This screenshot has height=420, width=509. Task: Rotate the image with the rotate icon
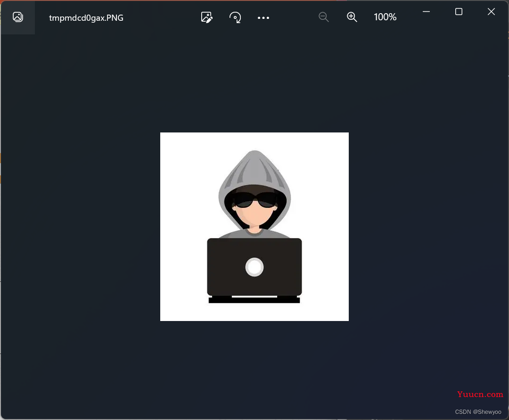coord(235,17)
